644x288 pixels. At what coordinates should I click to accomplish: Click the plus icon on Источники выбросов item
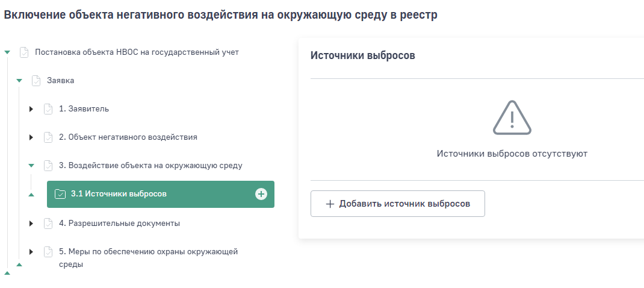(x=261, y=194)
